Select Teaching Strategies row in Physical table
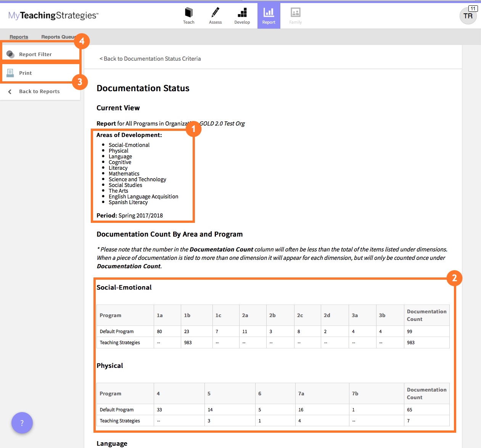The width and height of the screenshot is (481, 448). [119, 421]
